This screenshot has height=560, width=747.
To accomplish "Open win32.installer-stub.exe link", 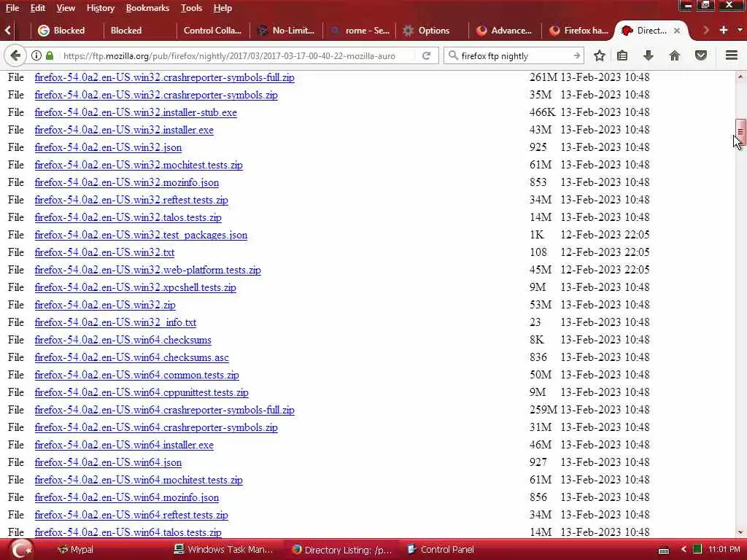I will [136, 112].
